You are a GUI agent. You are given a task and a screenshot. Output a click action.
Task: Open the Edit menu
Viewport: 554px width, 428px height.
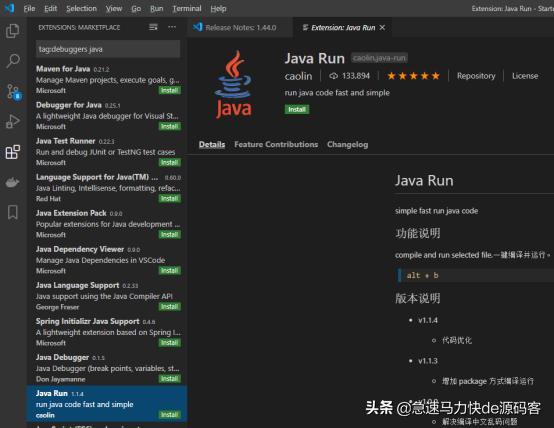[51, 8]
